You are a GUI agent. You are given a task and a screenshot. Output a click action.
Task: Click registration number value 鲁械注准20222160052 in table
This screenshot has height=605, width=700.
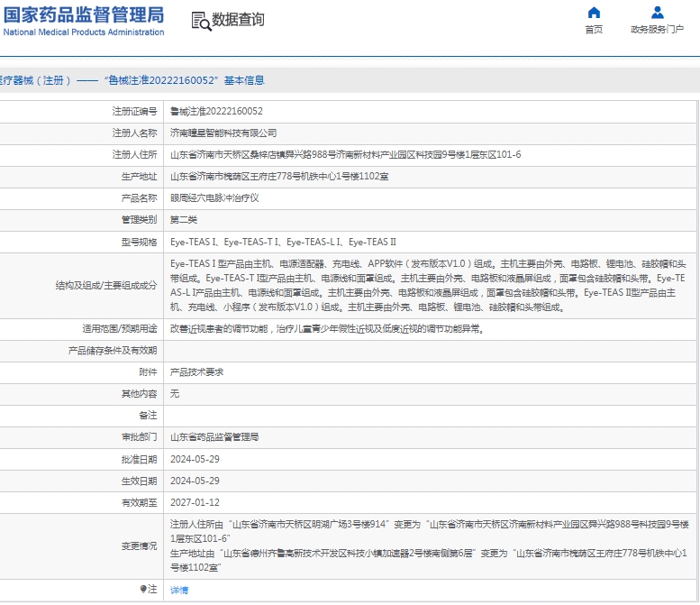pos(216,111)
